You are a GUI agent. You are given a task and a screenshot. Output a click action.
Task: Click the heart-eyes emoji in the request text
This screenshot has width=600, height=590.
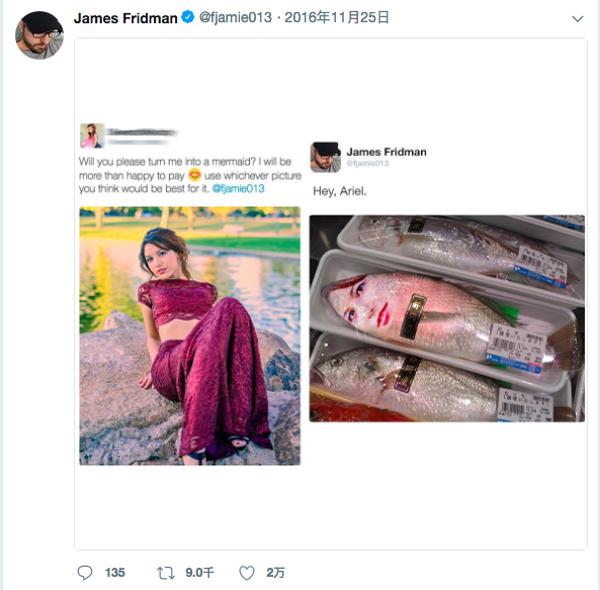click(195, 175)
